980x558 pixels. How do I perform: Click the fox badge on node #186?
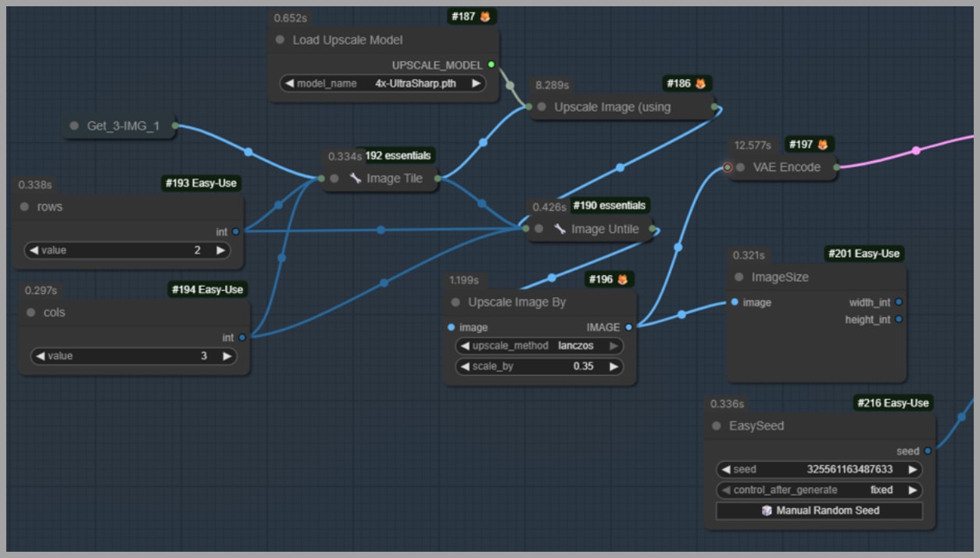click(701, 84)
